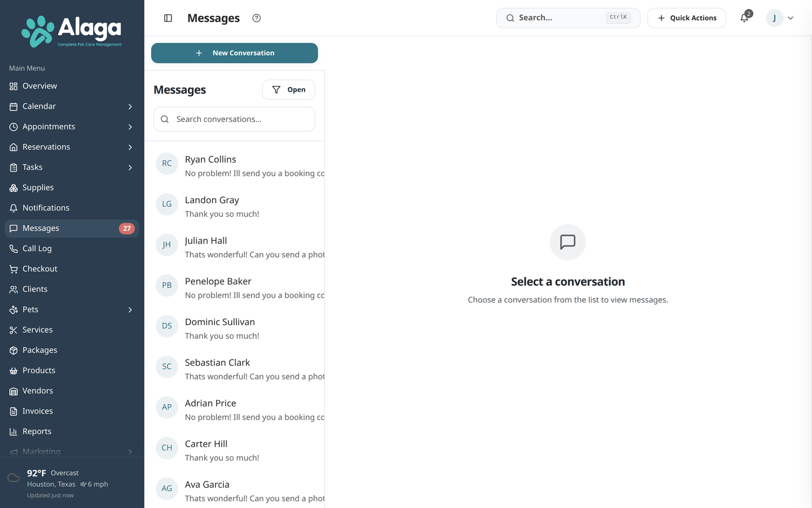
Task: Expand the Reservations submenu chevron
Action: pyautogui.click(x=130, y=147)
